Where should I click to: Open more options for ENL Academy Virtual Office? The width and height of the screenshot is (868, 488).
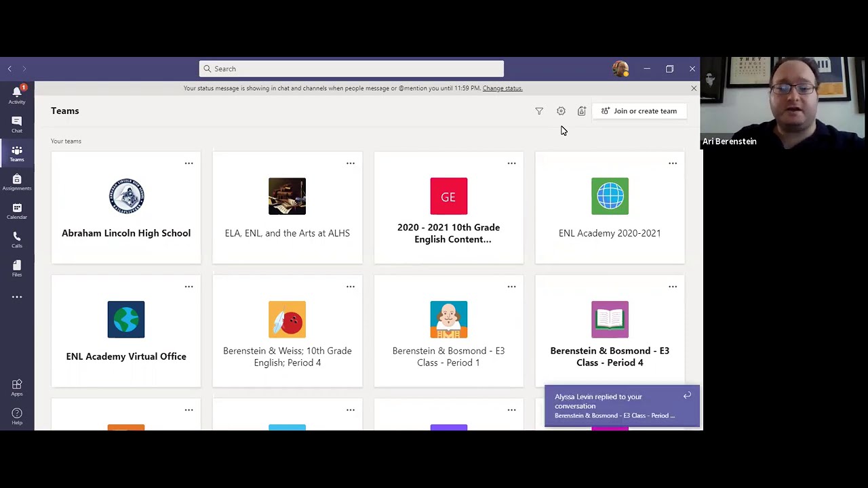[x=189, y=287]
